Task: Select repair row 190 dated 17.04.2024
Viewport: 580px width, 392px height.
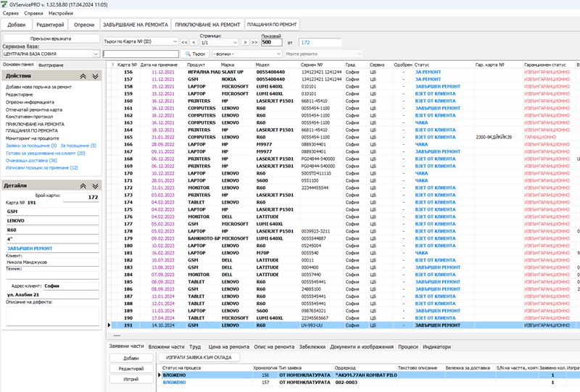Action: [x=344, y=318]
